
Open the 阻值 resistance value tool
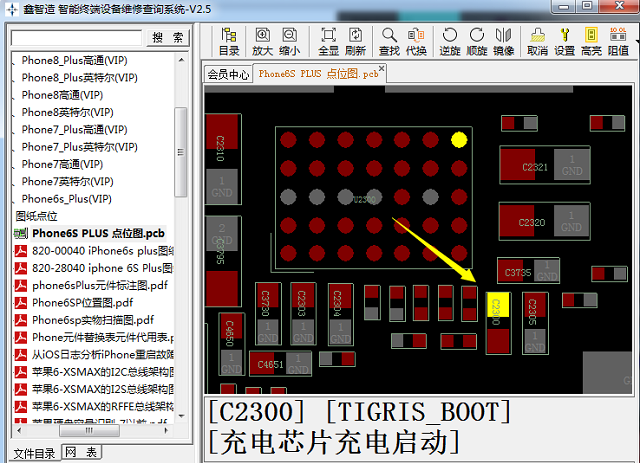pyautogui.click(x=618, y=41)
